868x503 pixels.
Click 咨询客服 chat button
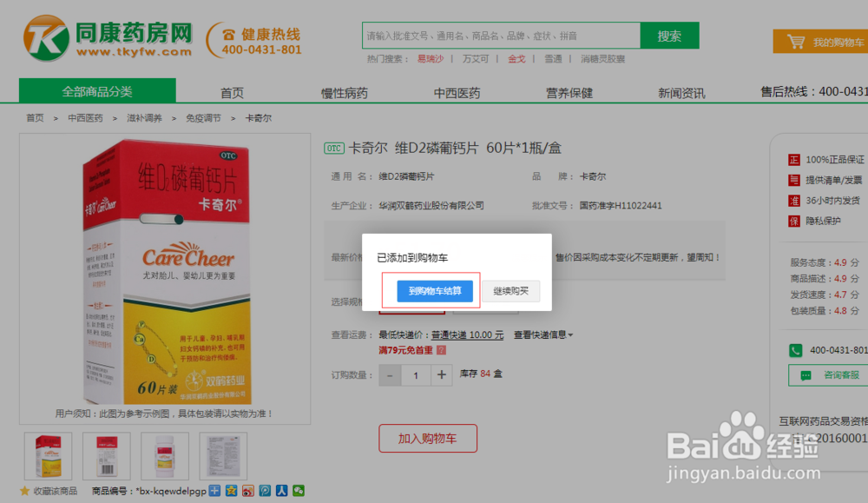[828, 375]
